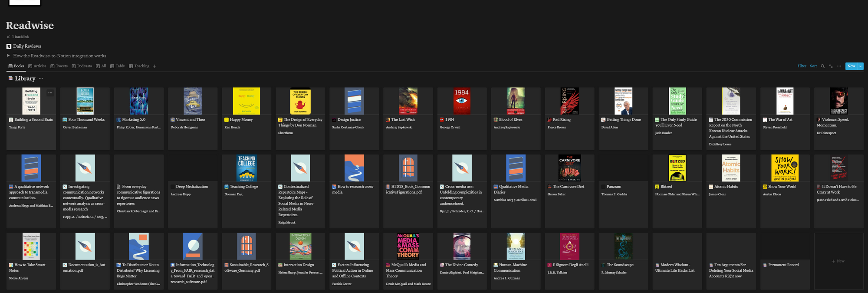Click the Il Signore Degli Anelli page icon
868x293 pixels.
tap(549, 265)
